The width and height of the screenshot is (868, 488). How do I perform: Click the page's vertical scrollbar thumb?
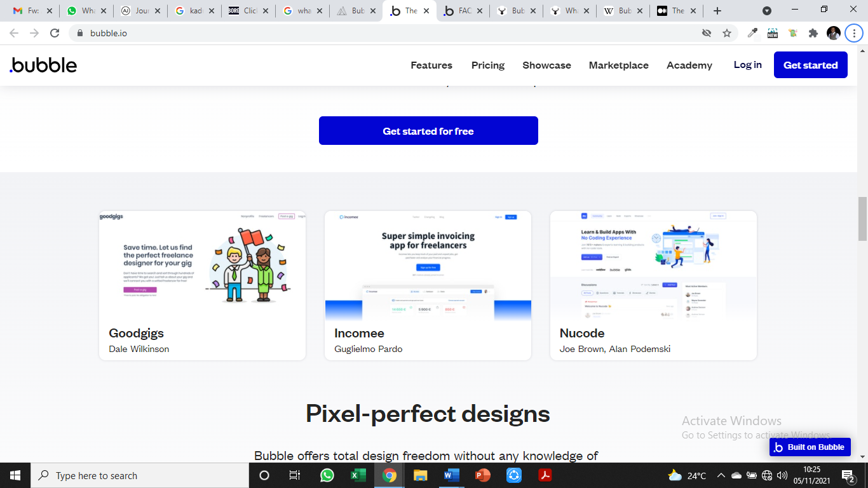click(x=862, y=219)
